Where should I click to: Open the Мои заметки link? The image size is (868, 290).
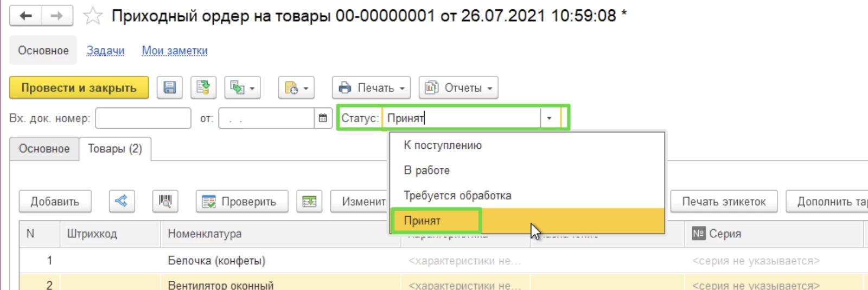click(x=175, y=51)
